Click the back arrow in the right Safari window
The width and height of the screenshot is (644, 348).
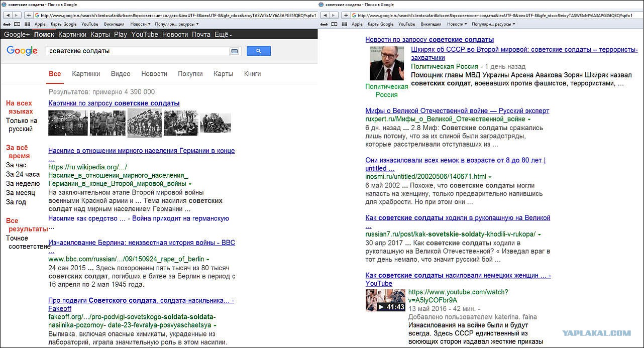click(324, 16)
